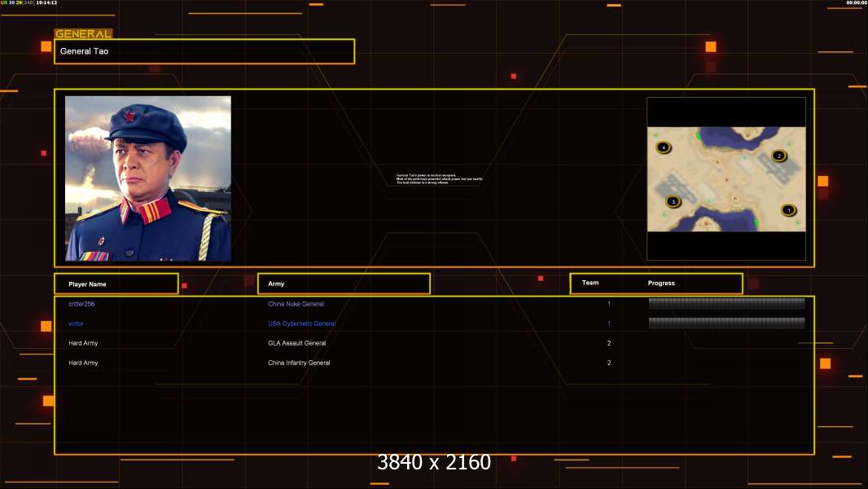Click start position marker 2 on map
This screenshot has width=868, height=489.
[779, 156]
